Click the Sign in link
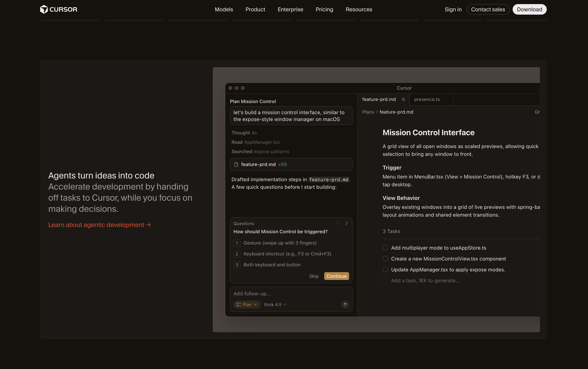Image resolution: width=588 pixels, height=369 pixels. pos(453,9)
